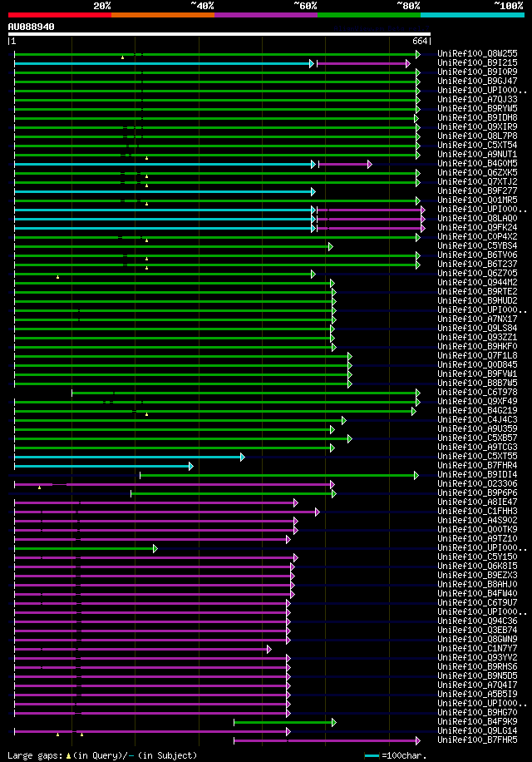The width and height of the screenshot is (532, 762).
Task: Open hit UniRef100_B9I0R9
Action: pos(477,72)
